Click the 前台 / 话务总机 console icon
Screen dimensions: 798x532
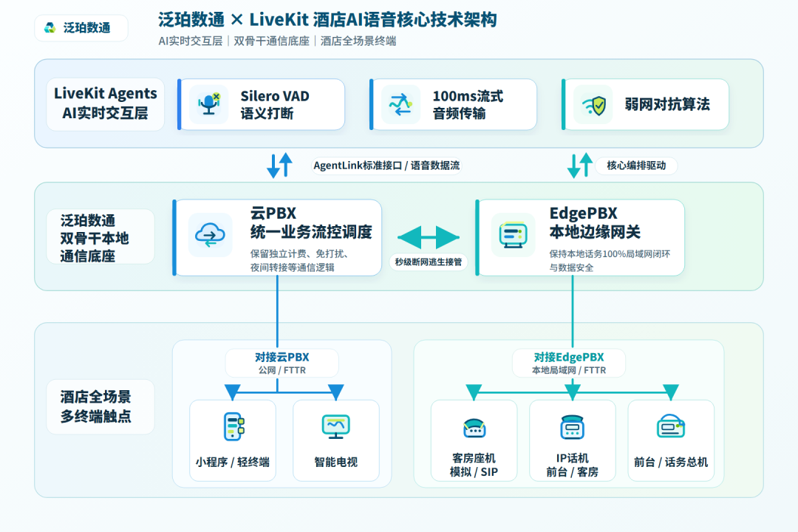(x=671, y=426)
